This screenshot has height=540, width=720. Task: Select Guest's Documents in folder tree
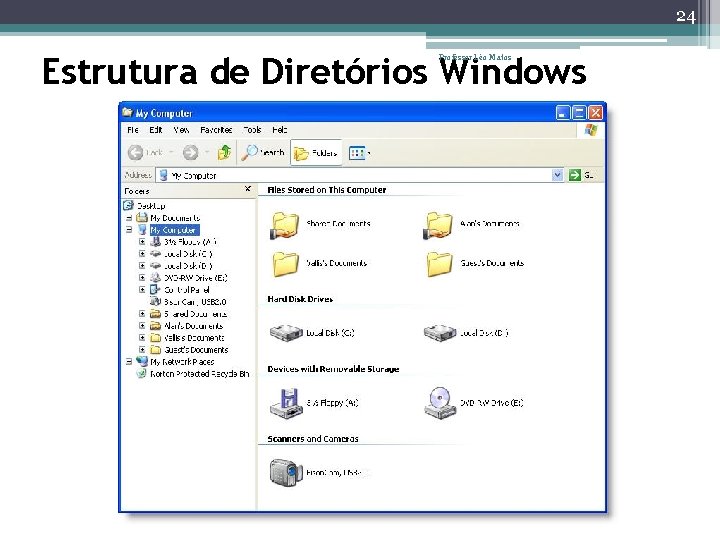[x=196, y=349]
